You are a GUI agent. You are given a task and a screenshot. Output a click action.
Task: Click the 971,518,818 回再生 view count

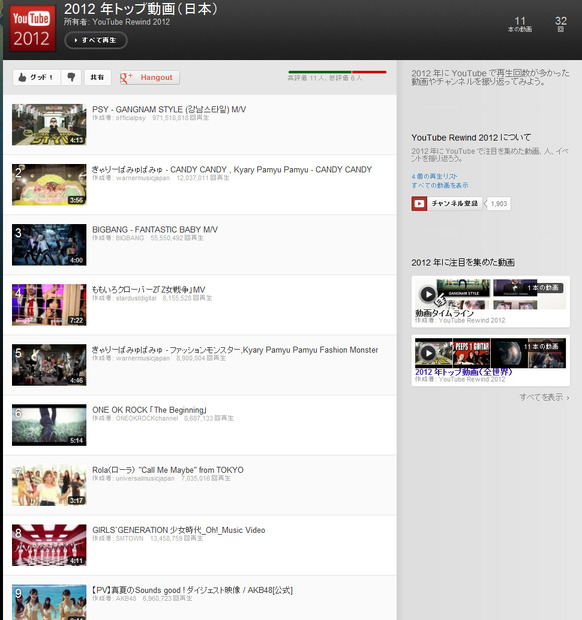pyautogui.click(x=181, y=118)
